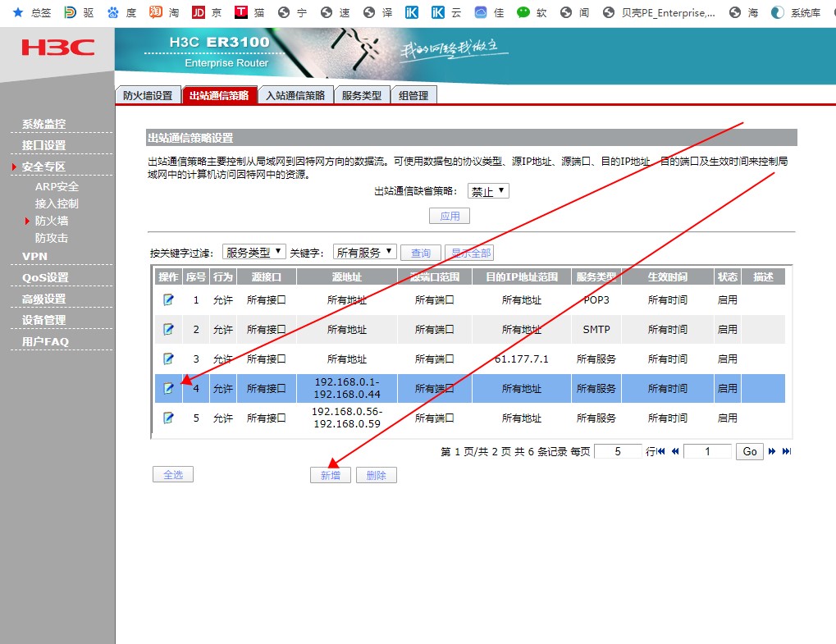Open 设备管理 in the sidebar
Image resolution: width=836 pixels, height=644 pixels.
[x=43, y=320]
